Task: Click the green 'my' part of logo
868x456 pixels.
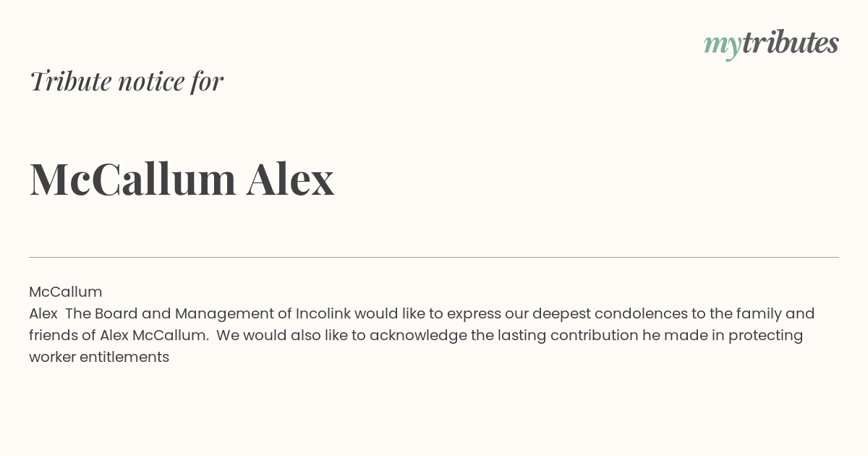Action: (x=722, y=46)
